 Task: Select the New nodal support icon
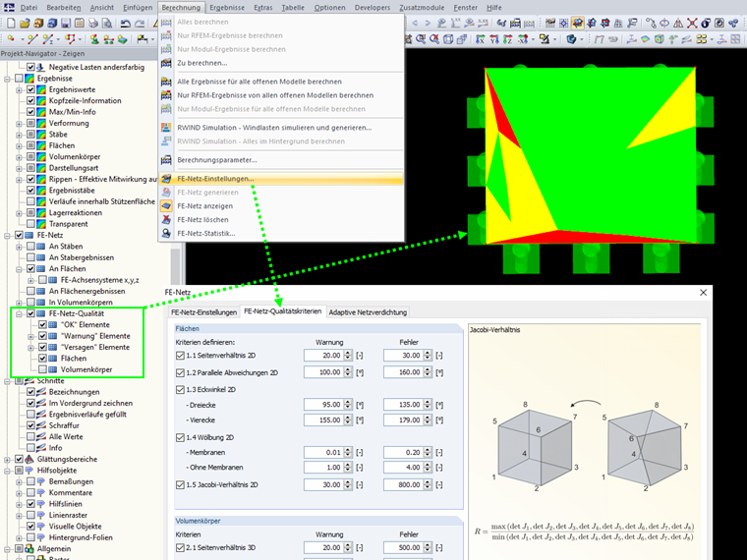click(94, 39)
